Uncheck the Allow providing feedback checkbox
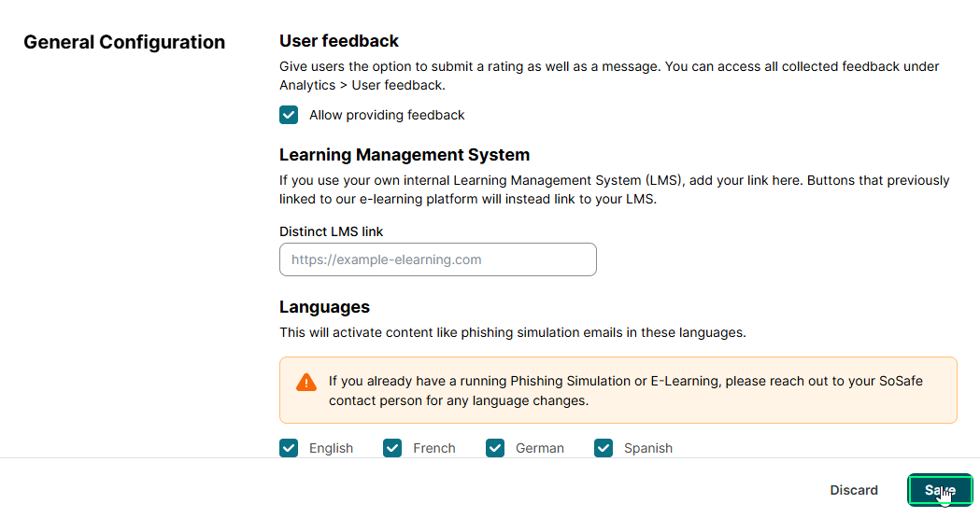 [x=289, y=115]
